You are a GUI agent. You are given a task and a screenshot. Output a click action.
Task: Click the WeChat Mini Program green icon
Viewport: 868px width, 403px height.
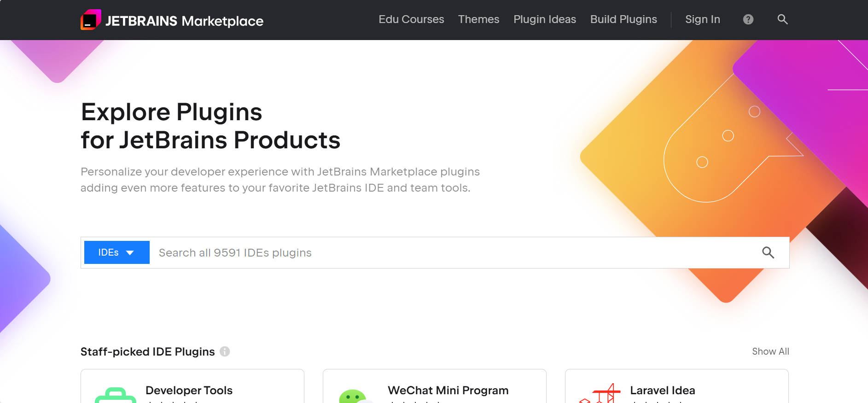pyautogui.click(x=354, y=396)
